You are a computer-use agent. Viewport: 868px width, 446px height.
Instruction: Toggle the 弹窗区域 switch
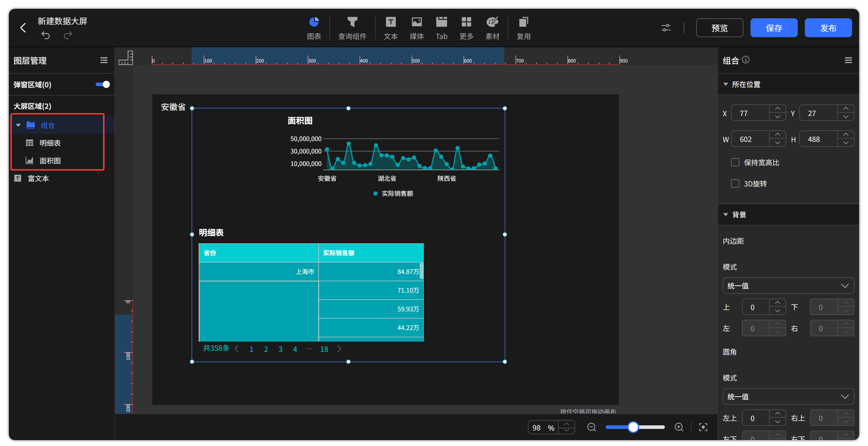[103, 84]
